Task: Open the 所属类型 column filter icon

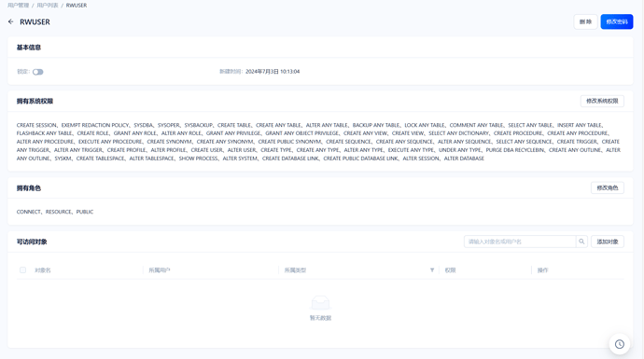Action: [x=432, y=270]
